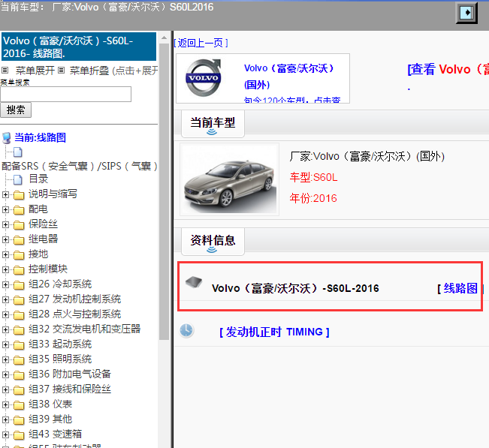Viewport: 489px width, 448px height.
Task: Click the gray chip icon beside Volvo S60L-2016
Action: coord(194,282)
